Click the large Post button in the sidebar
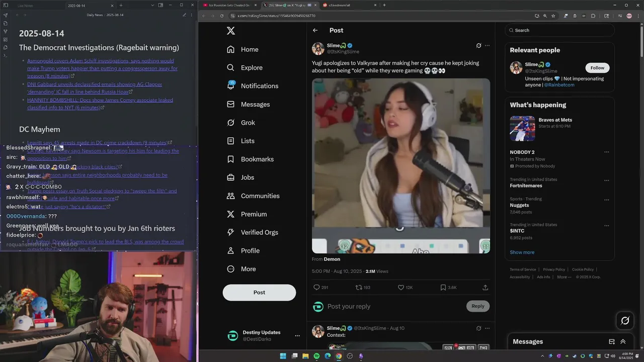644x362 pixels. pyautogui.click(x=259, y=293)
